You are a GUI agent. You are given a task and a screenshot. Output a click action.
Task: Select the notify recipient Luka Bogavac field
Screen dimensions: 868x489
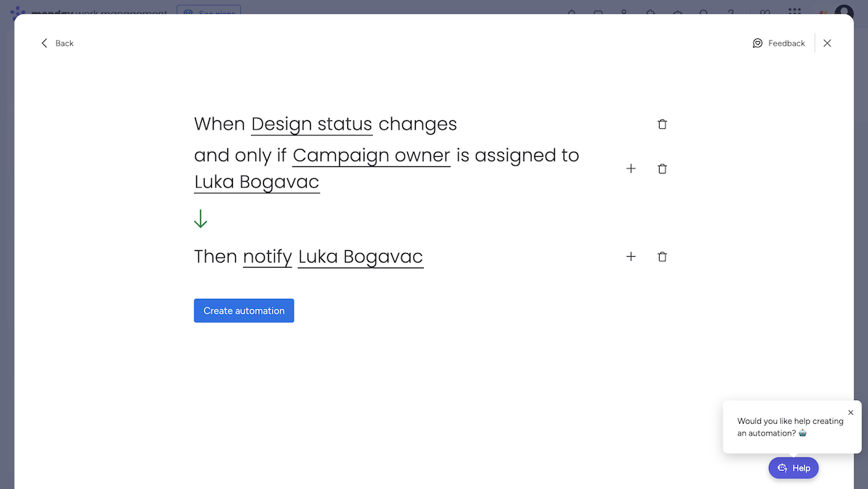click(x=360, y=257)
